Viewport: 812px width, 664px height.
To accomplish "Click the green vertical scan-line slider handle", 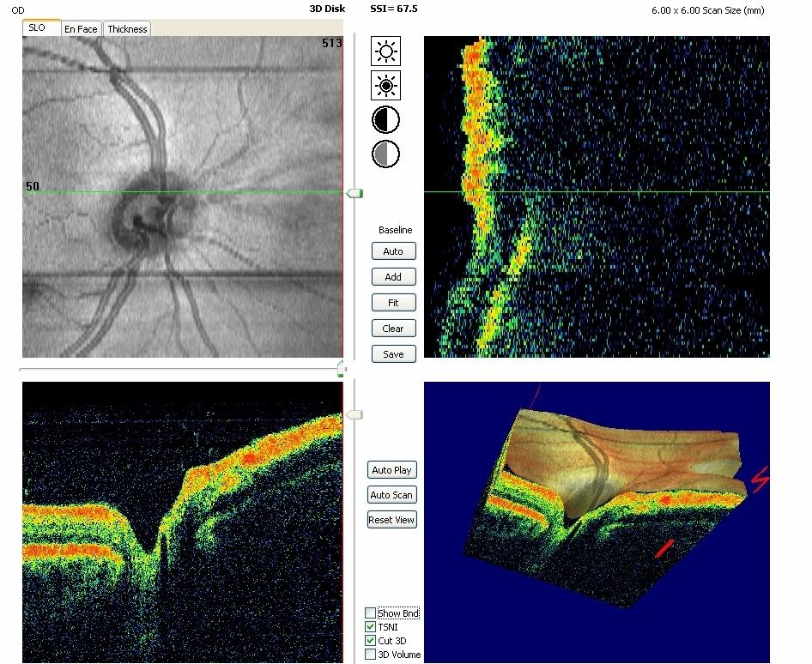I will (354, 194).
